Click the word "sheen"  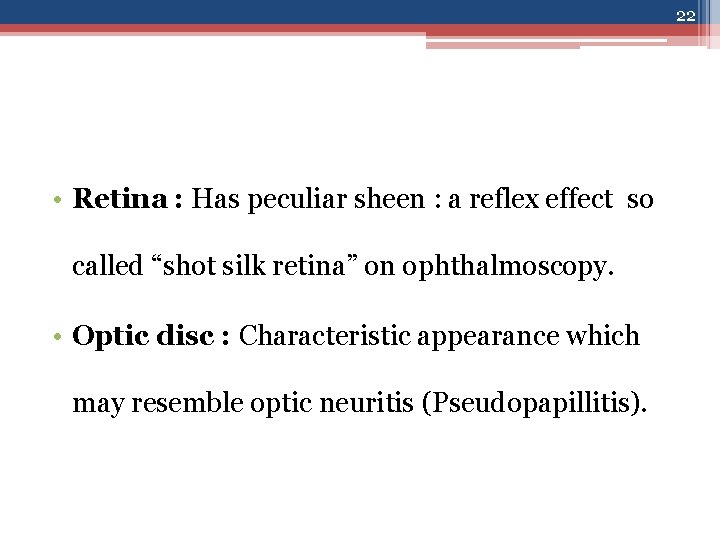(391, 200)
